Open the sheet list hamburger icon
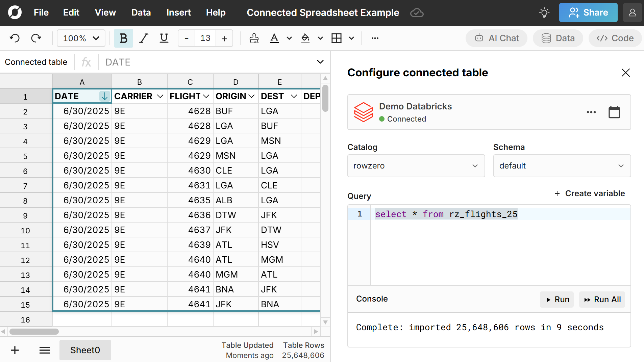The width and height of the screenshot is (644, 362). tap(44, 350)
